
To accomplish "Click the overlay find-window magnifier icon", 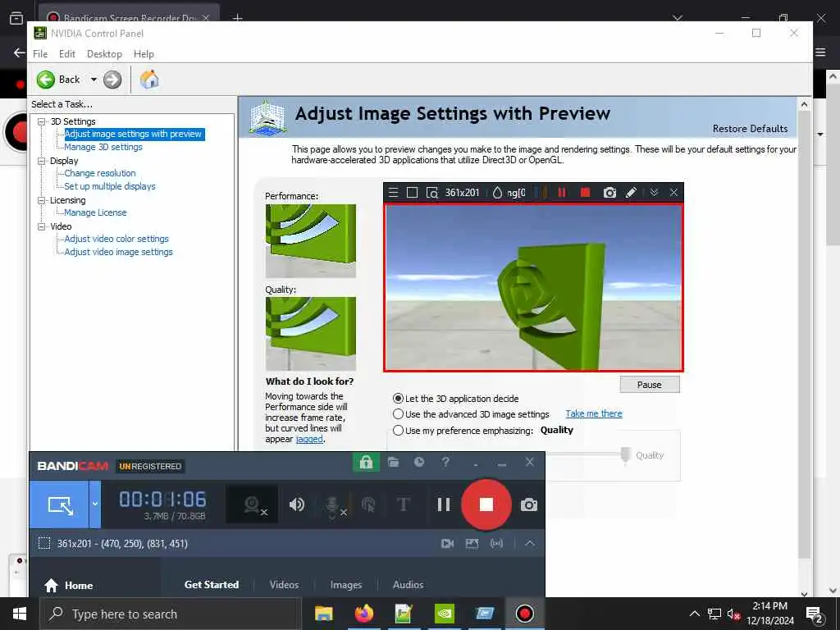I will point(431,192).
